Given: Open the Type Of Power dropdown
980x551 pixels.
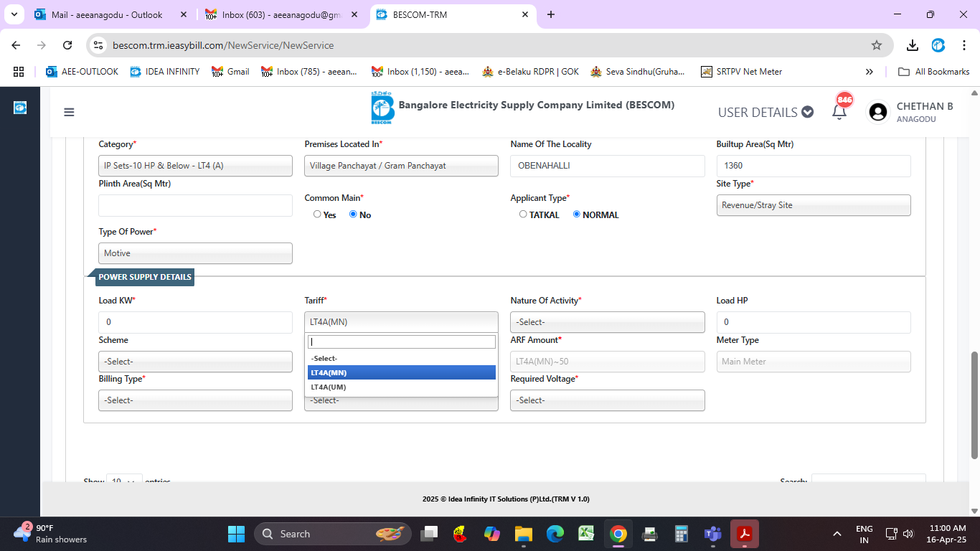Looking at the screenshot, I should click(x=195, y=253).
